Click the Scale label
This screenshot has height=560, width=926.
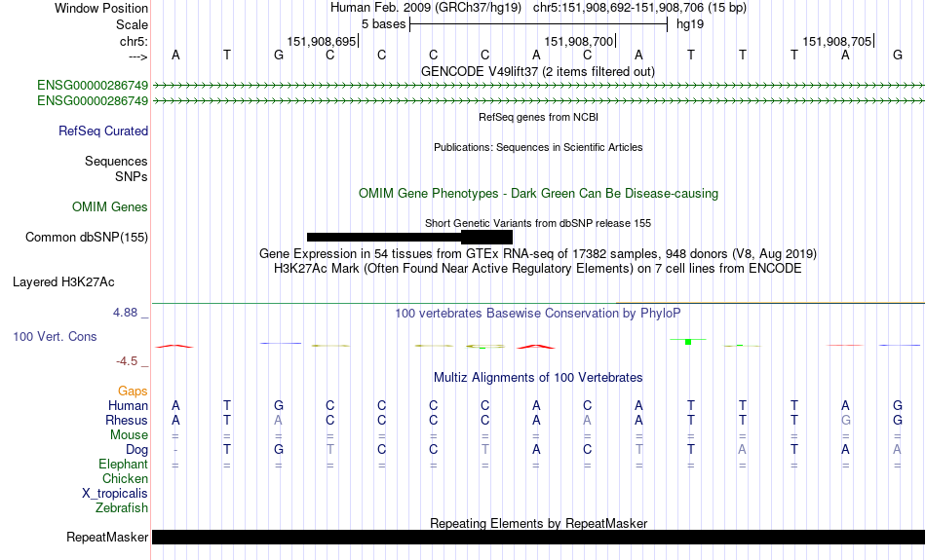tap(132, 24)
